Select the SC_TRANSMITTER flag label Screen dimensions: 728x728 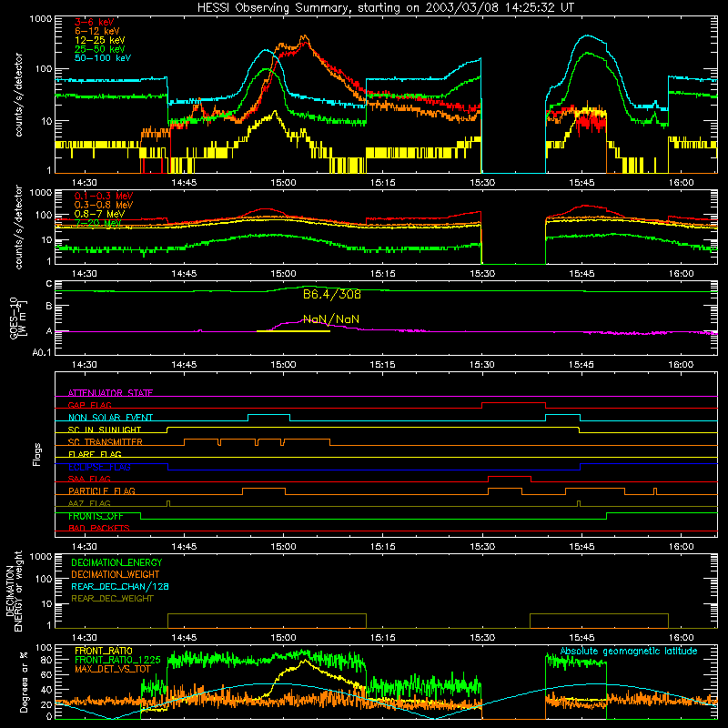pyautogui.click(x=106, y=442)
